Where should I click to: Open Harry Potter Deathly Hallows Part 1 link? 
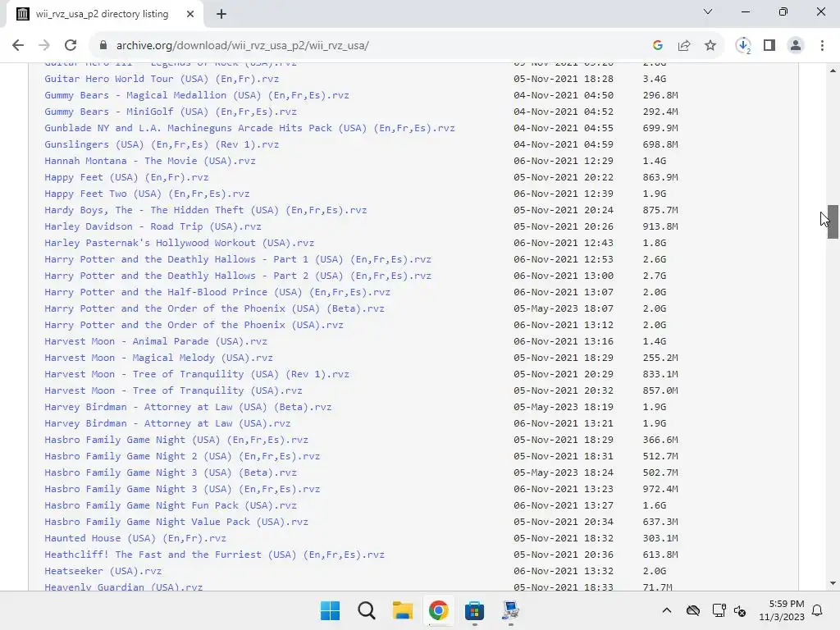(238, 259)
